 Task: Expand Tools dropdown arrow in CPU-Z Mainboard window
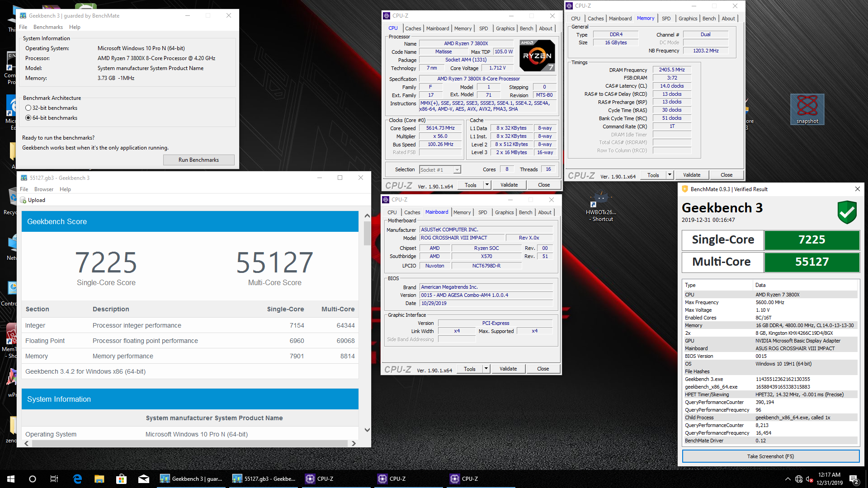[486, 369]
